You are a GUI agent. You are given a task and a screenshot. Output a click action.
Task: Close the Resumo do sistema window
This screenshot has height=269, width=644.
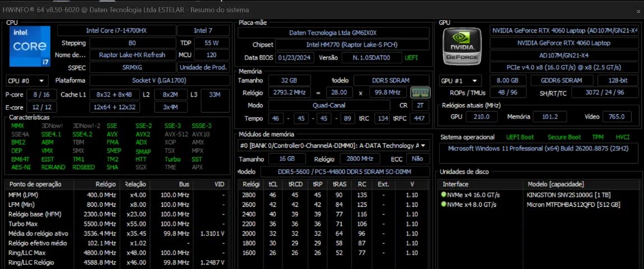pos(638,11)
